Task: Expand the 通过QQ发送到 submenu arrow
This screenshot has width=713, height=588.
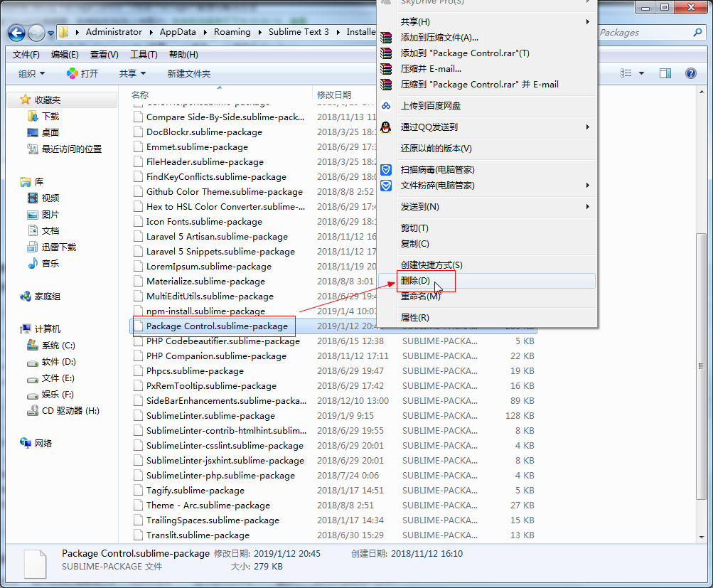Action: click(587, 127)
